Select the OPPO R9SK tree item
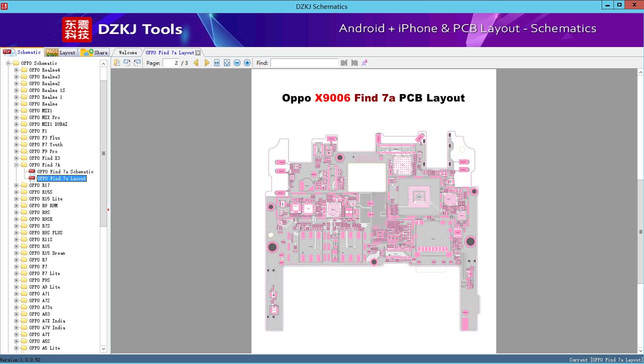 [x=41, y=219]
